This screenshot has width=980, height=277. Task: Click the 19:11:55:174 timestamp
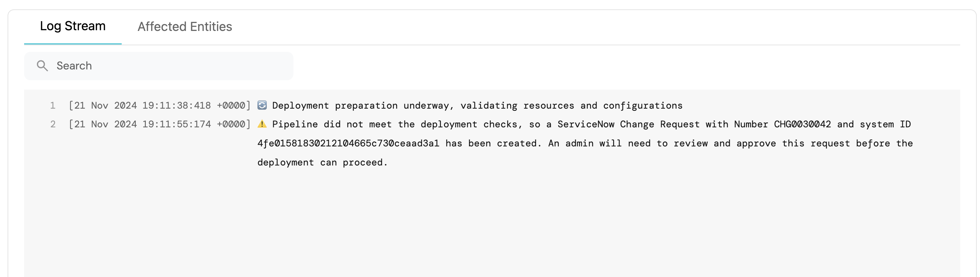coord(176,124)
